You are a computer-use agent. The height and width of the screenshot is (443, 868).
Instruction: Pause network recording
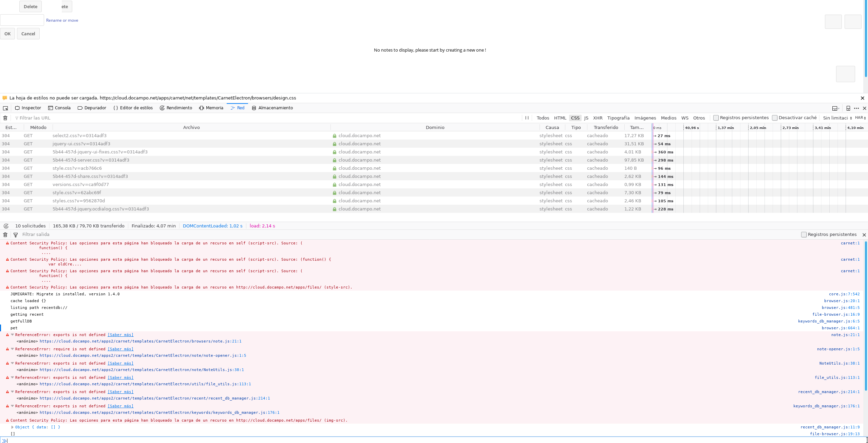[527, 118]
